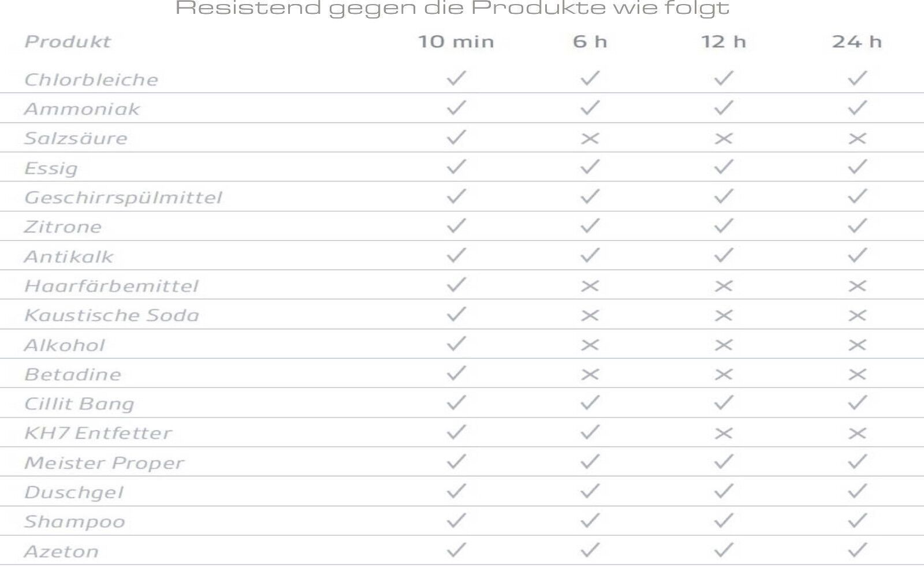This screenshot has height=571, width=924.
Task: Click the Shampoo 6 h checkmark
Action: (590, 520)
